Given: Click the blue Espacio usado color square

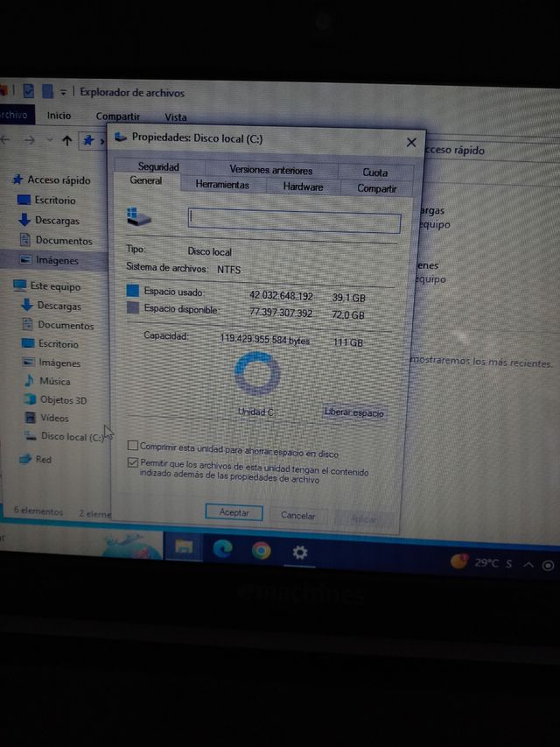Looking at the screenshot, I should pos(133,290).
